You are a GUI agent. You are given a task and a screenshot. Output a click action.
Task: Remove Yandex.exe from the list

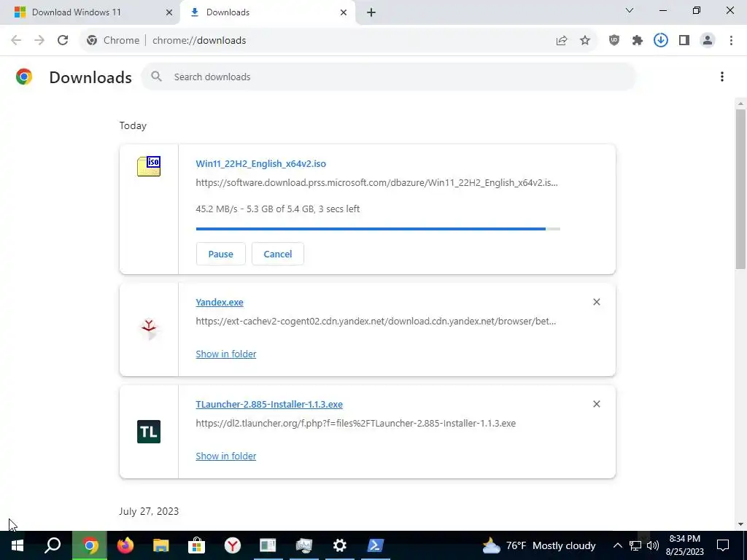tap(597, 302)
